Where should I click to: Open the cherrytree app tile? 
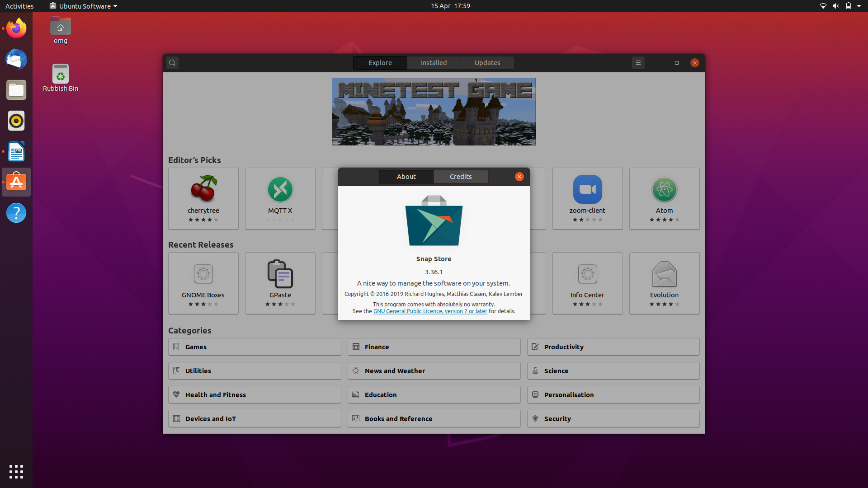203,199
